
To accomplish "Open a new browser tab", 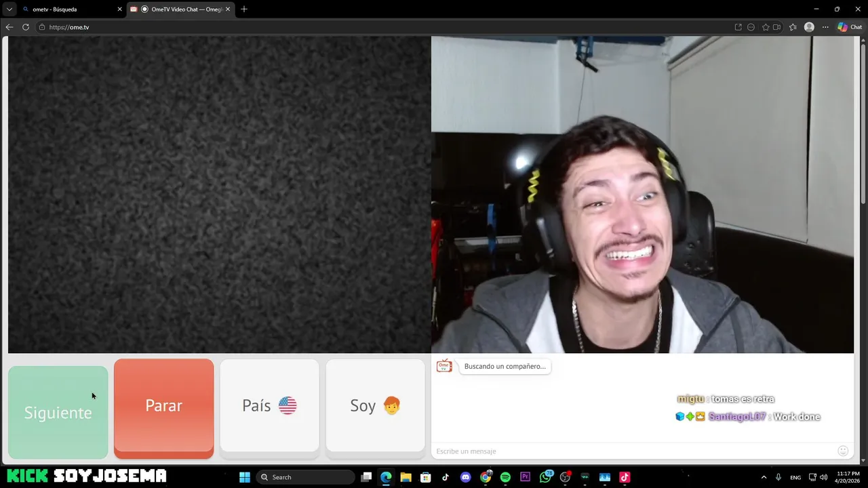I will 244,9.
